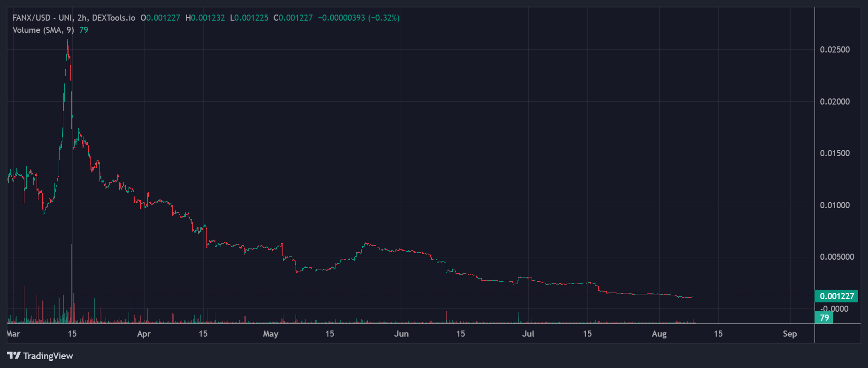Click the FANX/USD symbol title
This screenshot has width=868, height=368.
(x=74, y=18)
